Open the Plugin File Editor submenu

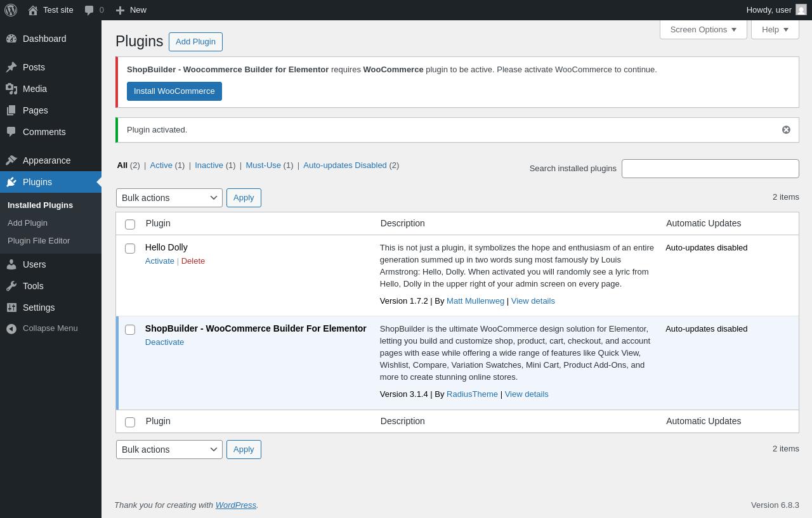point(39,241)
